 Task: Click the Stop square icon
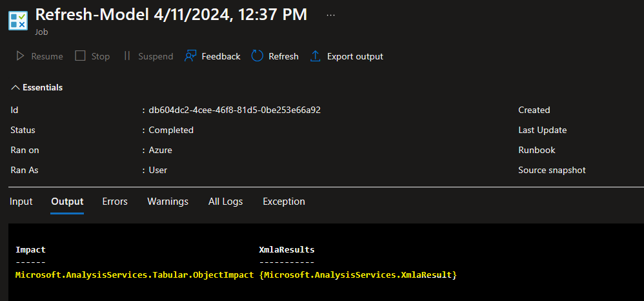pos(80,56)
